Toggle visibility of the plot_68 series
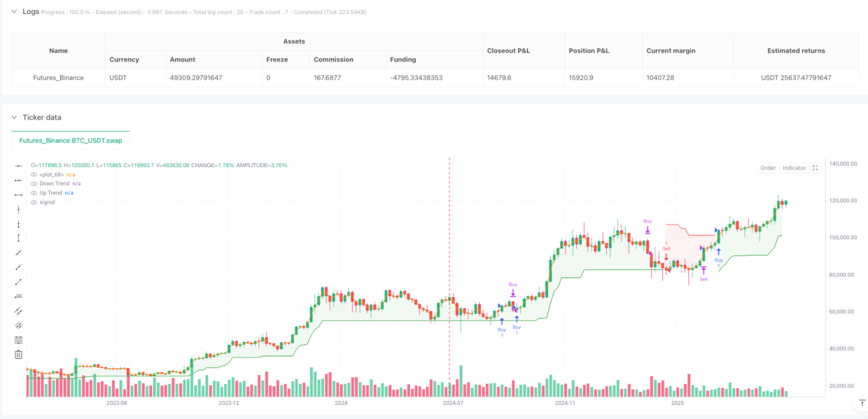This screenshot has height=419, width=868. pyautogui.click(x=33, y=174)
